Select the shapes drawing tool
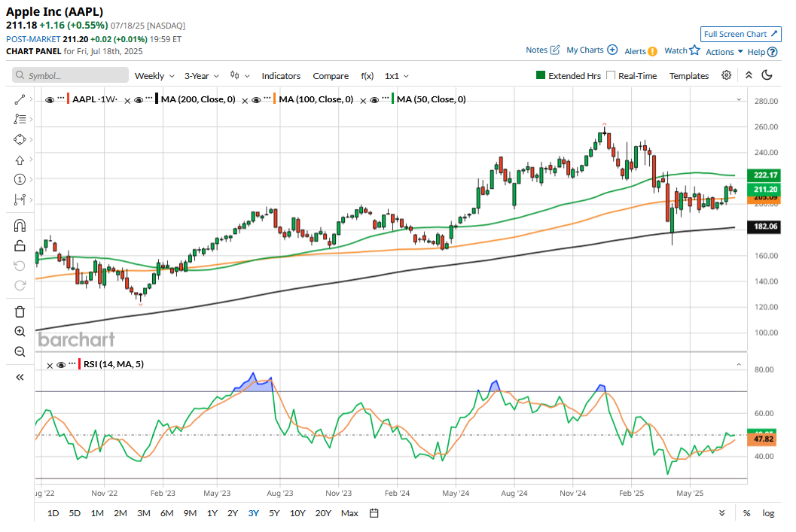This screenshot has height=532, width=796. pyautogui.click(x=20, y=139)
